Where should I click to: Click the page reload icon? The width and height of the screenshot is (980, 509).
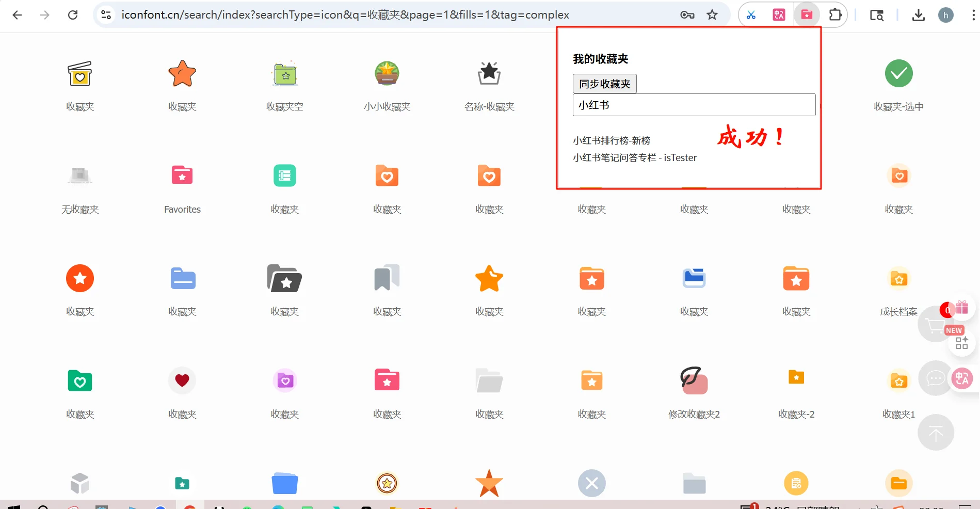point(73,14)
